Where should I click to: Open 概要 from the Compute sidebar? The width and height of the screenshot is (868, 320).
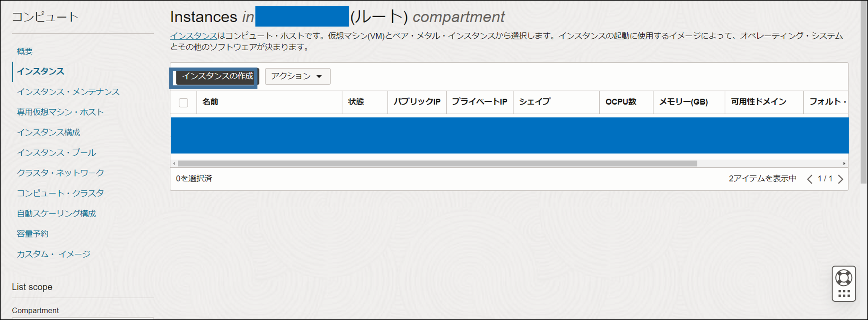pyautogui.click(x=25, y=51)
